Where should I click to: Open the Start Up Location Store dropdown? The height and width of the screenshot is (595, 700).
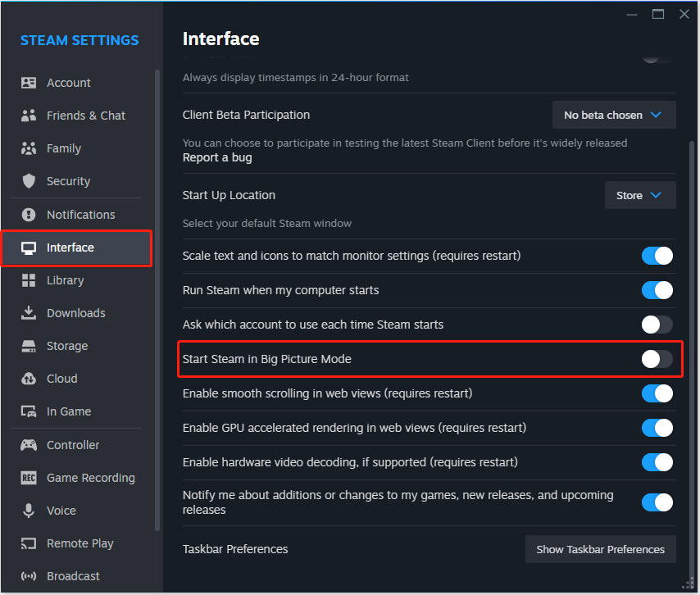click(x=640, y=195)
